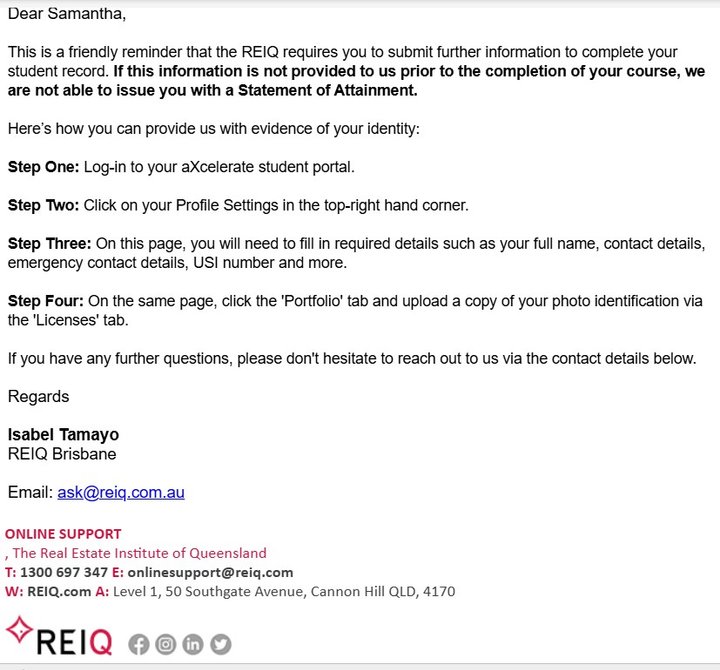
Task: Click the bold Step Three label
Action: click(50, 243)
